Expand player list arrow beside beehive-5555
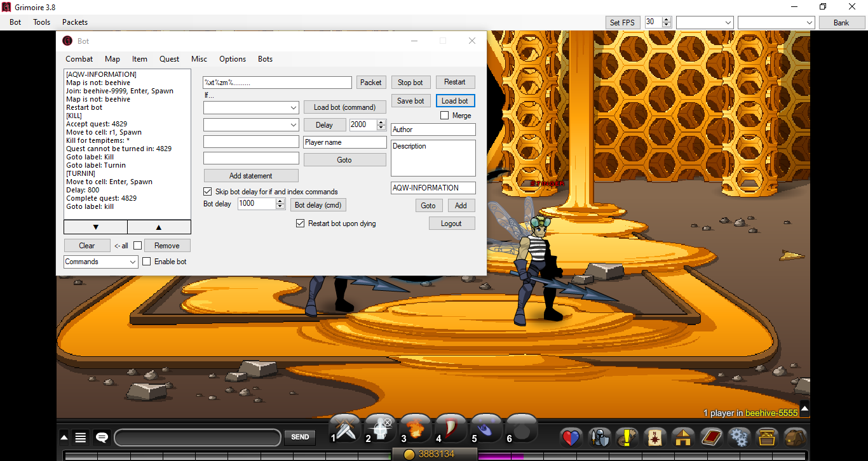Viewport: 868px width, 461px height. (x=804, y=409)
